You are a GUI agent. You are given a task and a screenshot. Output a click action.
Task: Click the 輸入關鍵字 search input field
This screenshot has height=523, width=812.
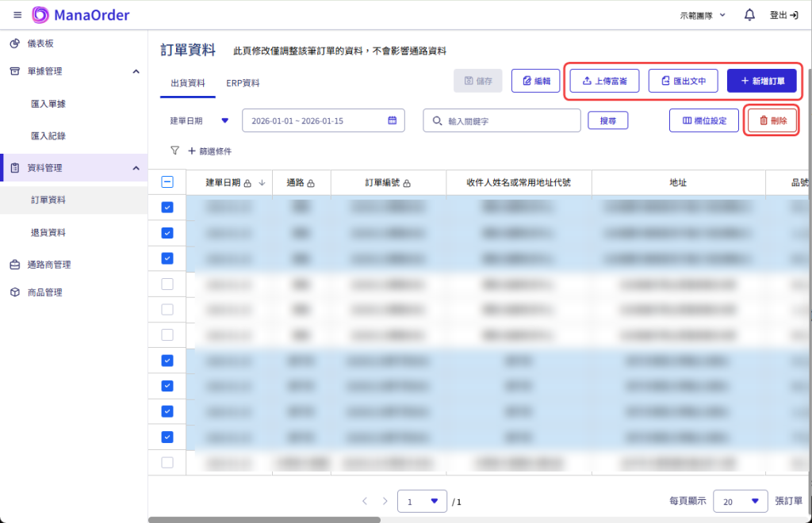(507, 120)
